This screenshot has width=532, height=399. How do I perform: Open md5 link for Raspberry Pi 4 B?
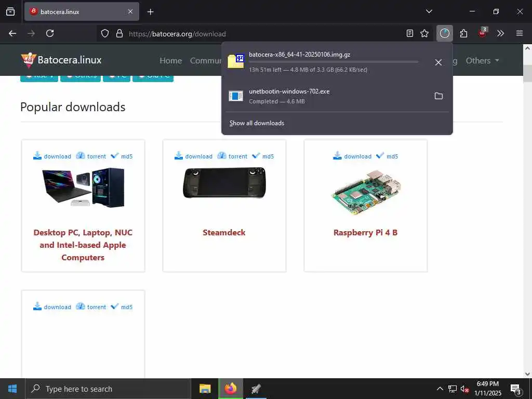coord(392,156)
